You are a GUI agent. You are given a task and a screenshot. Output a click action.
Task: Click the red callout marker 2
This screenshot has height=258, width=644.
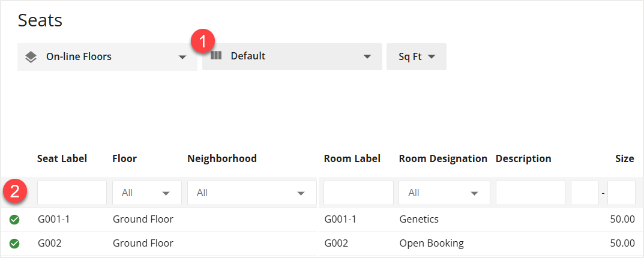coord(15,192)
